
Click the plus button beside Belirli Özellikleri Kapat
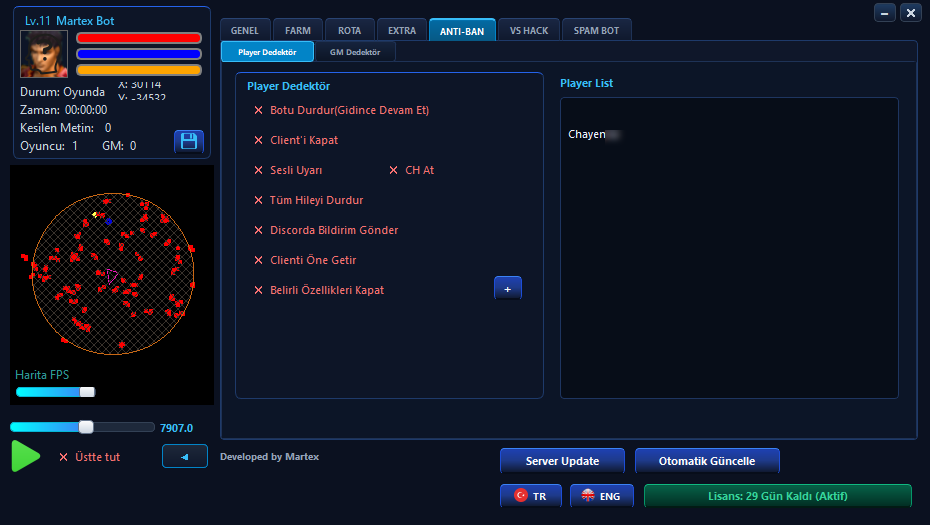(508, 289)
